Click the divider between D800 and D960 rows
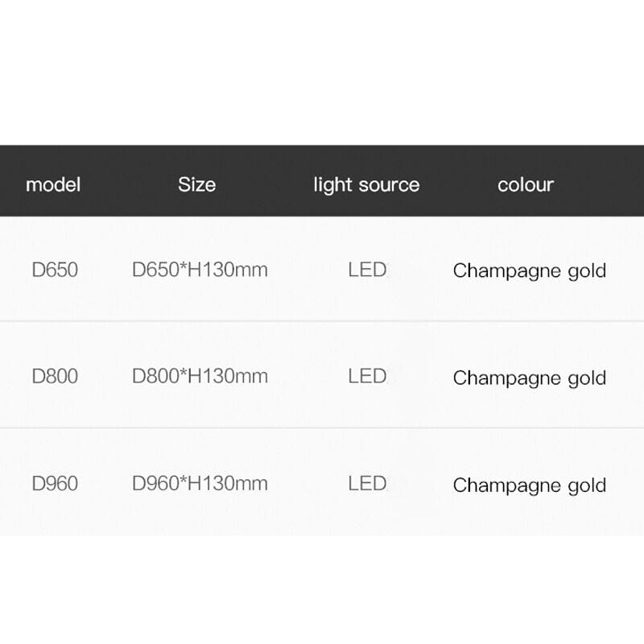 tap(322, 427)
